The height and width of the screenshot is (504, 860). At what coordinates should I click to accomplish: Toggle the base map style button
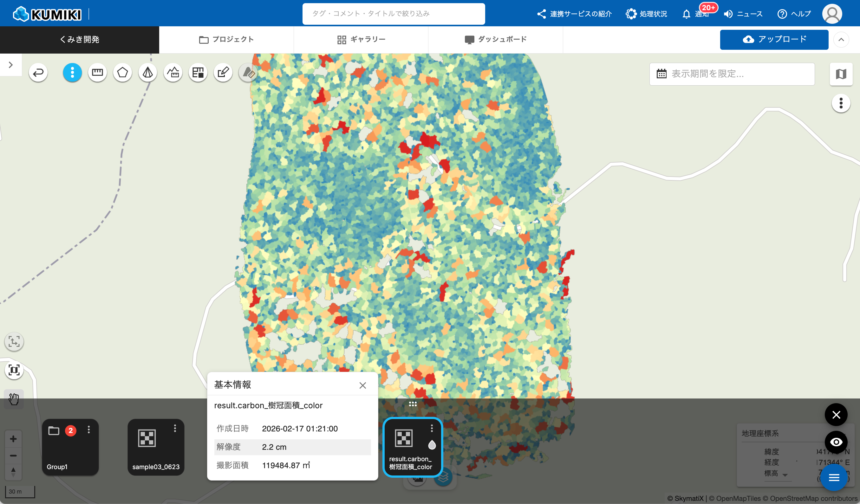[x=841, y=74]
